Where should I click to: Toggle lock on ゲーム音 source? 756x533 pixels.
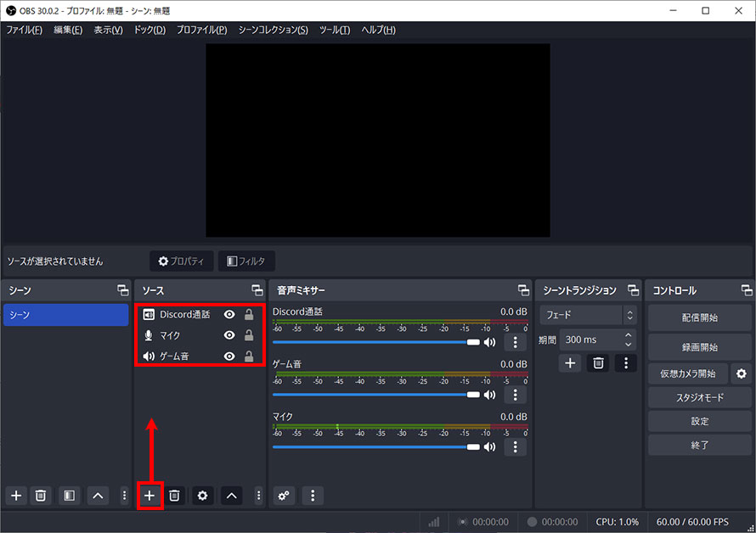click(249, 356)
